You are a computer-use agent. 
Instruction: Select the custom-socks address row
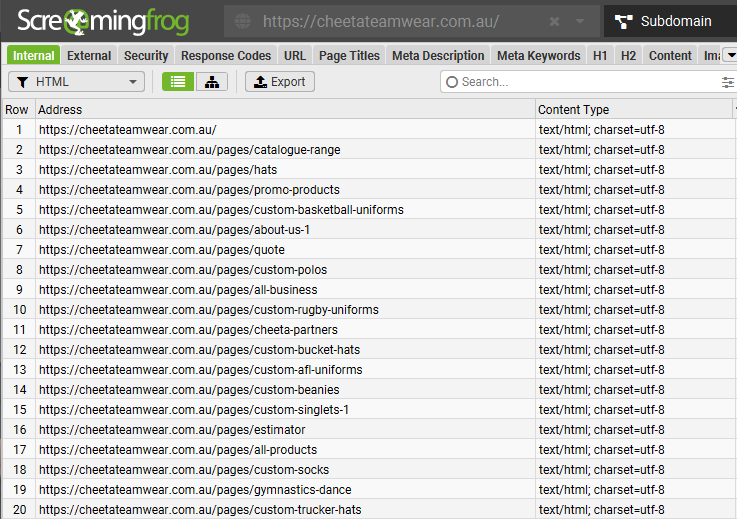pos(285,470)
